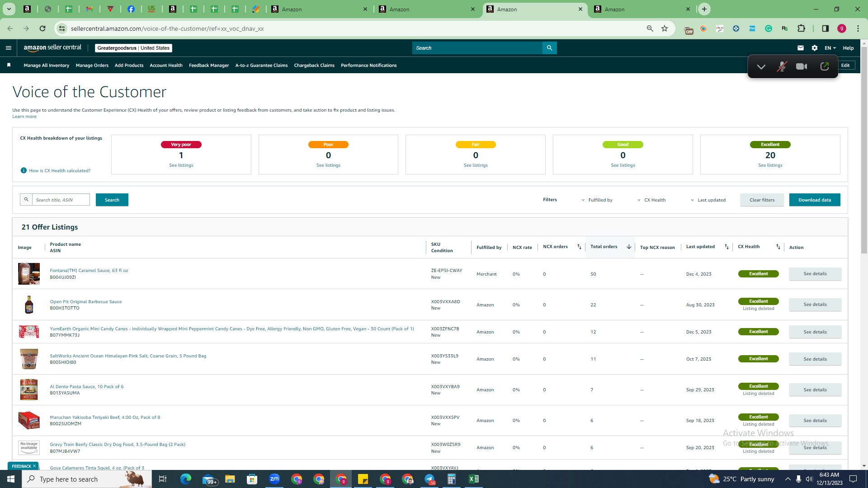
Task: Click the Seller Central top search field
Action: click(477, 48)
